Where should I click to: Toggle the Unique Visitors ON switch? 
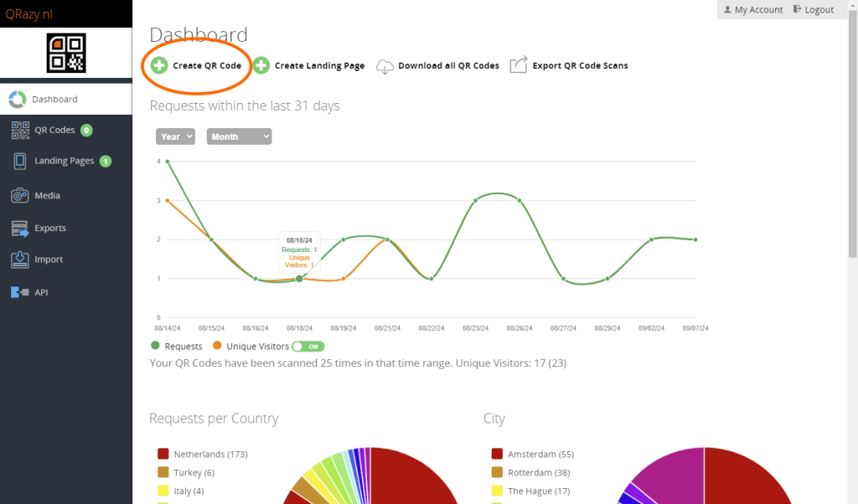click(308, 347)
